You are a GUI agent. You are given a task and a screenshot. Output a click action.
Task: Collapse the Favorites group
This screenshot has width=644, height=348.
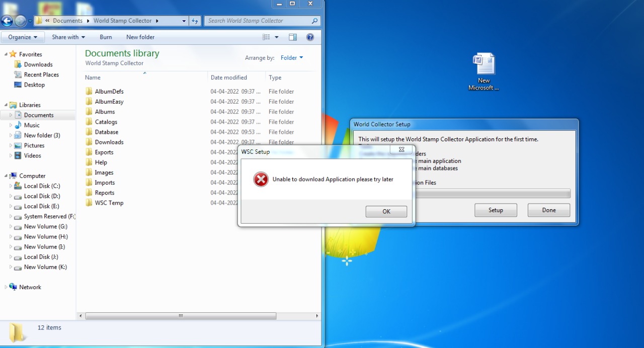pyautogui.click(x=6, y=54)
